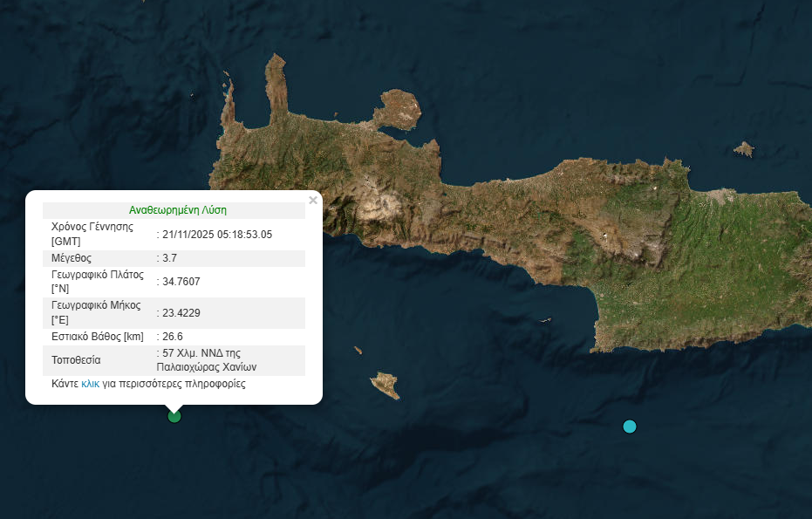
Task: Click the magnitude value 3.7
Action: click(170, 258)
